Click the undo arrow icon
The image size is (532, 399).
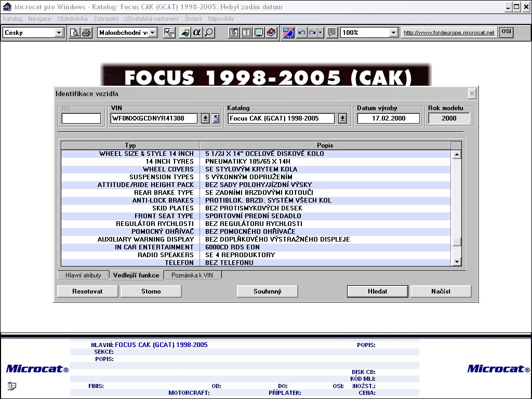pyautogui.click(x=301, y=33)
